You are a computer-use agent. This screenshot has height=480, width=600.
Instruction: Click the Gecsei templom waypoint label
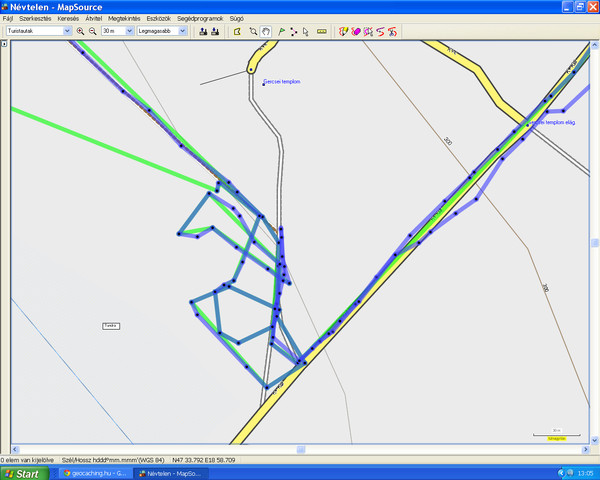pos(282,82)
